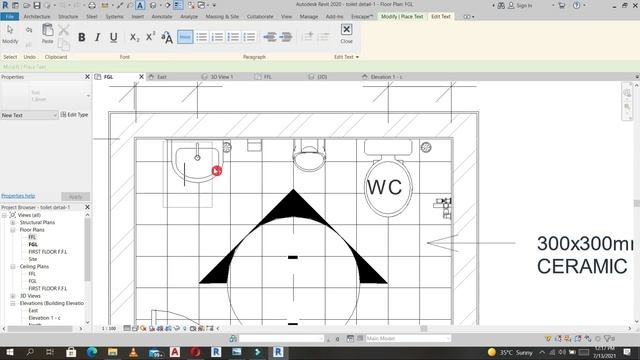The height and width of the screenshot is (360, 640).
Task: Expand the 3D Views node
Action: click(13, 296)
